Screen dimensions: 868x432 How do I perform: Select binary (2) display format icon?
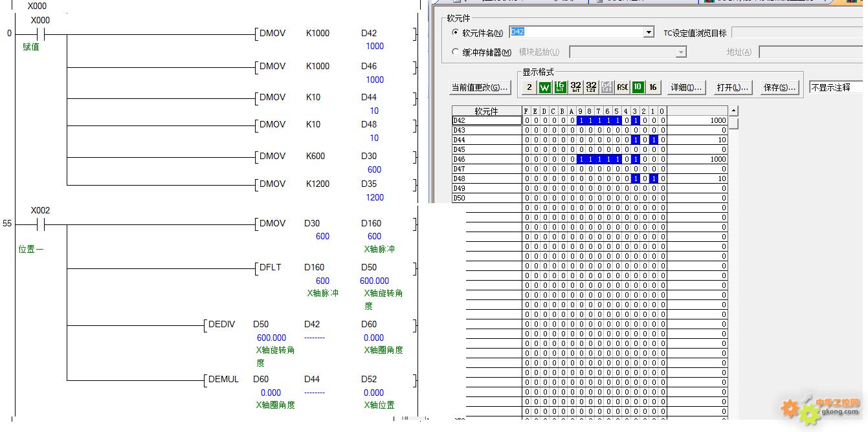point(529,87)
